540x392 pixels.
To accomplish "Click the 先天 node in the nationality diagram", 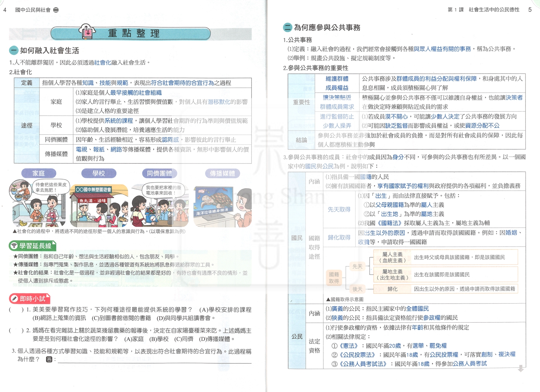I will pos(357,266).
